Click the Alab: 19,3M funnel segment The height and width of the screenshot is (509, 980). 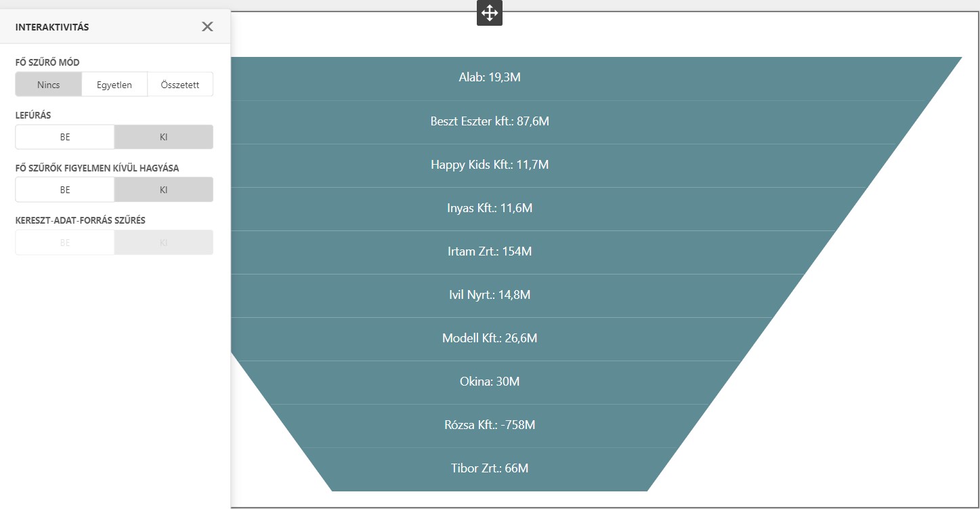[489, 77]
